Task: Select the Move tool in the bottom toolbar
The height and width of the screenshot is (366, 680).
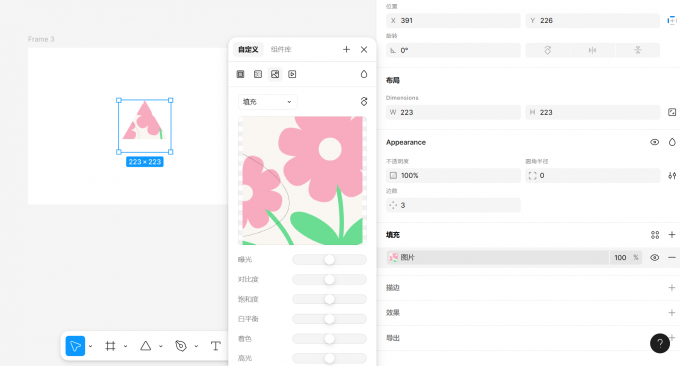Action: pos(75,346)
